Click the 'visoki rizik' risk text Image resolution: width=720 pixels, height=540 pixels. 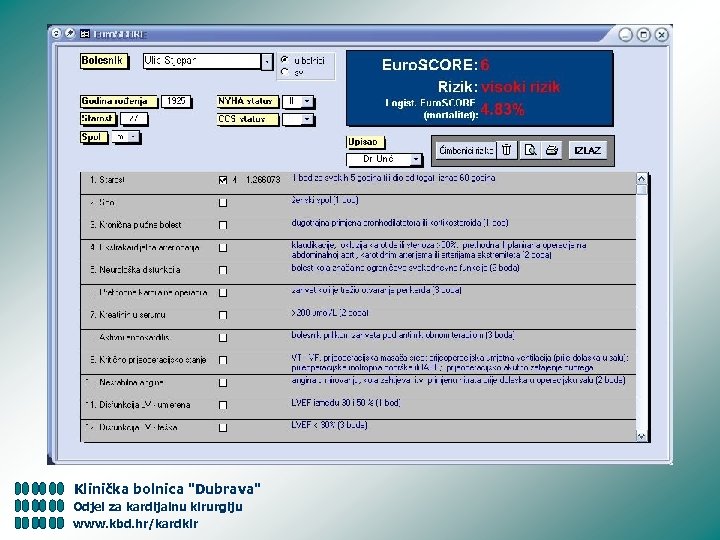[521, 87]
